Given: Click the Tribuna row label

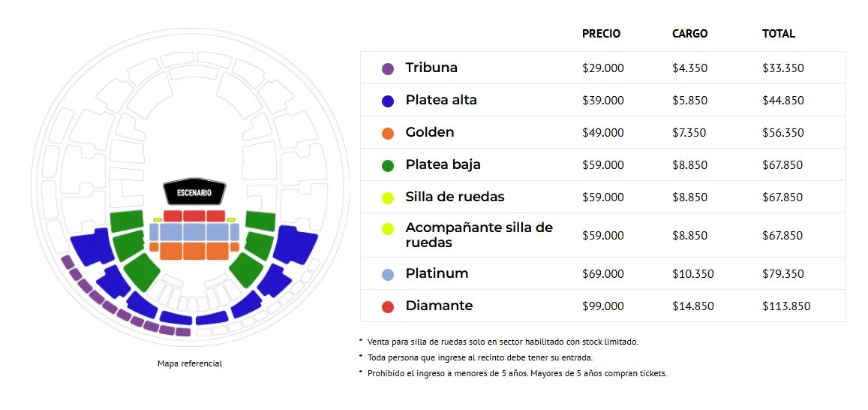Looking at the screenshot, I should (431, 68).
